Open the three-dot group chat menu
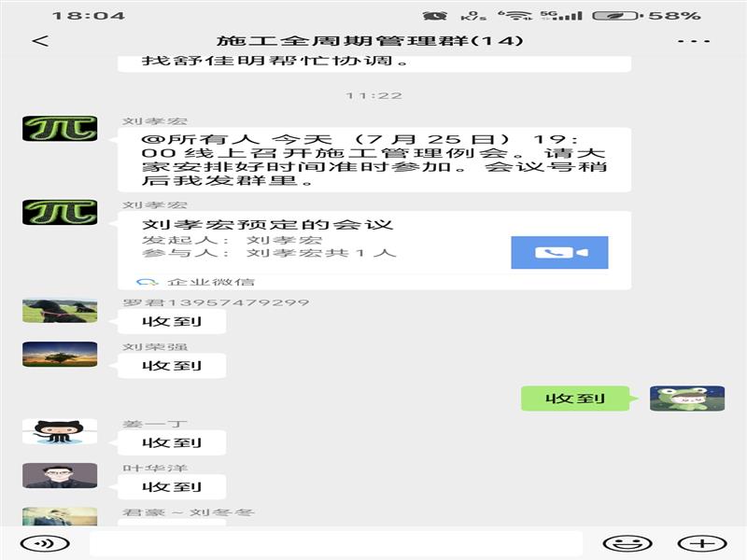The height and width of the screenshot is (560, 747). point(694,41)
